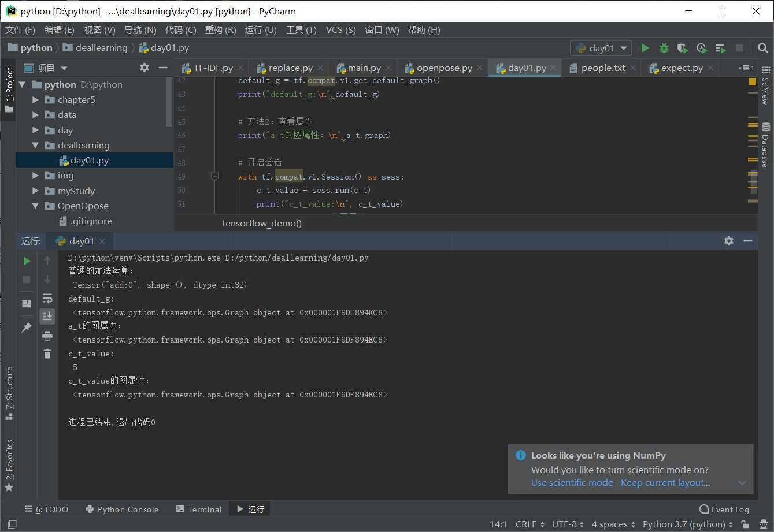Screen dimensions: 774x532
Task: Collapse the deallearning folder
Action: 35,145
